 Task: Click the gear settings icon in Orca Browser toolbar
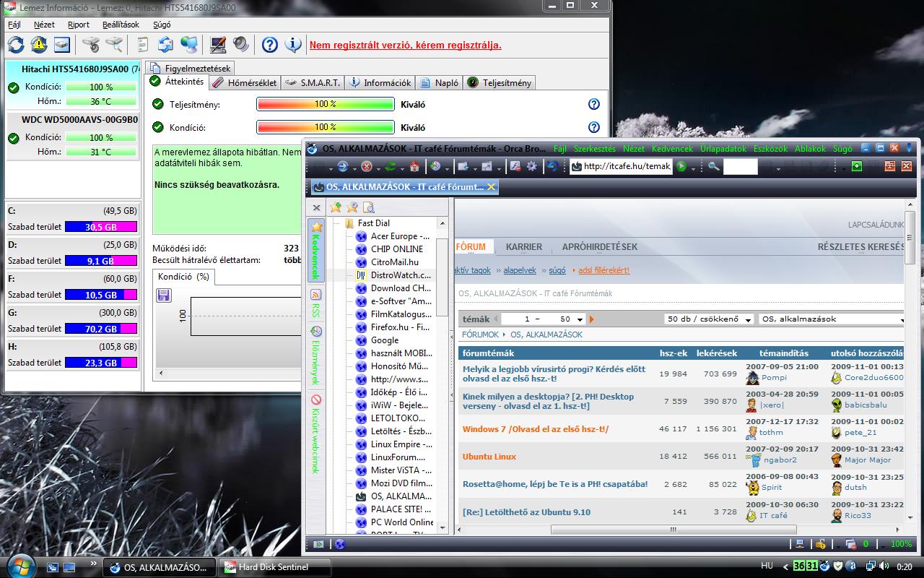click(x=532, y=167)
